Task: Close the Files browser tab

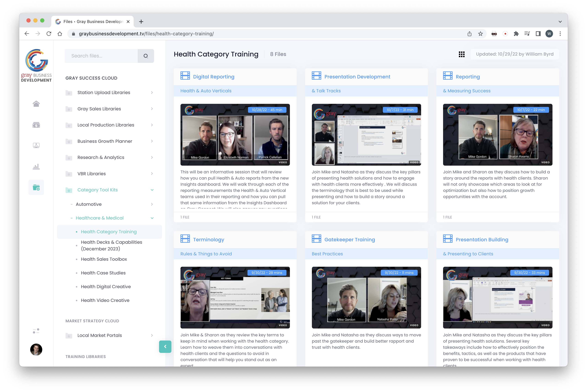Action: click(128, 22)
